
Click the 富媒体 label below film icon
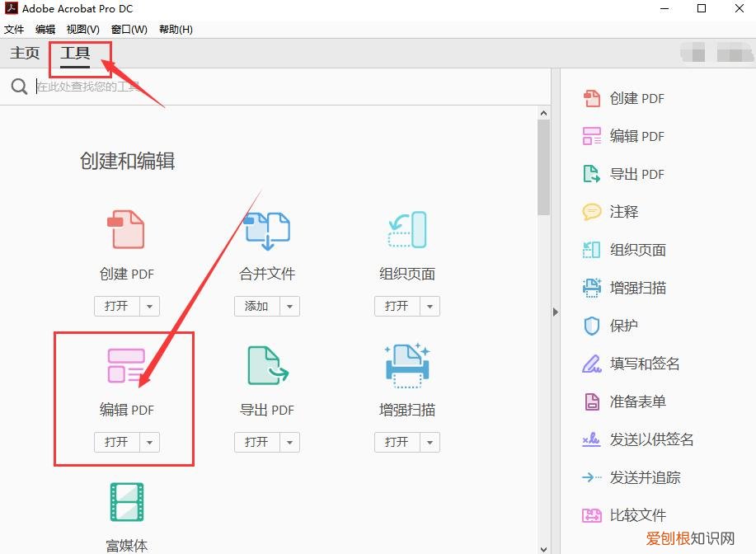click(127, 545)
